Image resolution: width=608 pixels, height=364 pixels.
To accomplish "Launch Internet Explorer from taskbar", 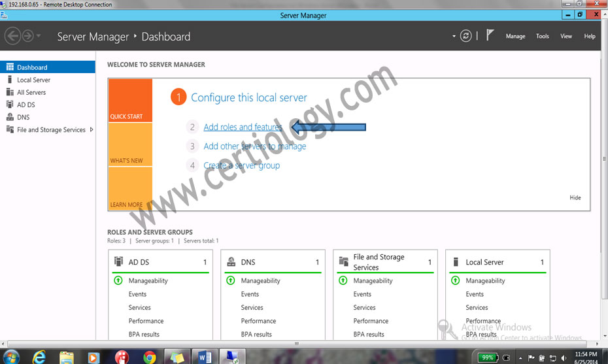I will point(39,357).
